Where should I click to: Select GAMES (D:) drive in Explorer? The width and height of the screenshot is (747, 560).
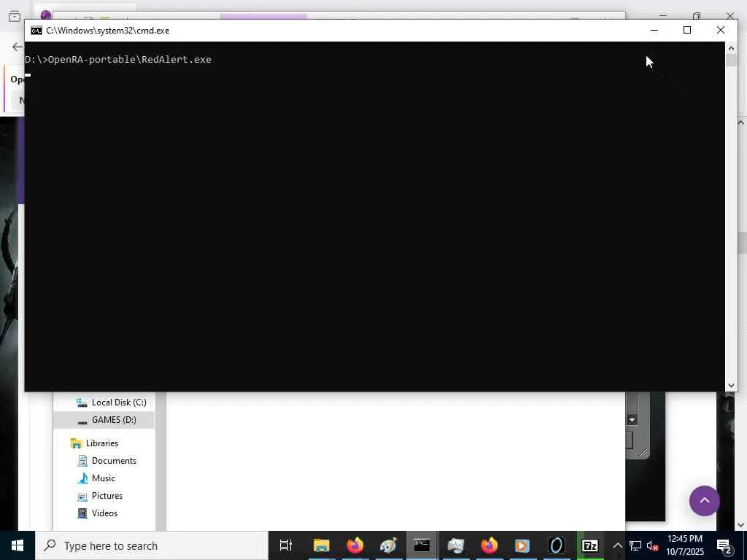[x=114, y=419]
